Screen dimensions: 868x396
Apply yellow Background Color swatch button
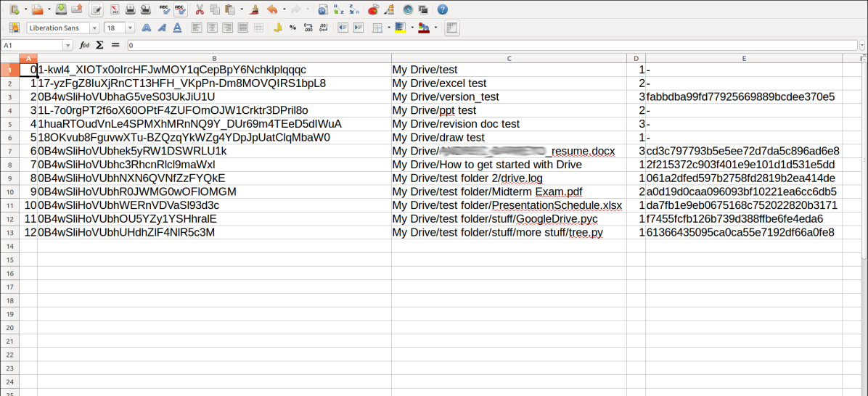pos(401,28)
